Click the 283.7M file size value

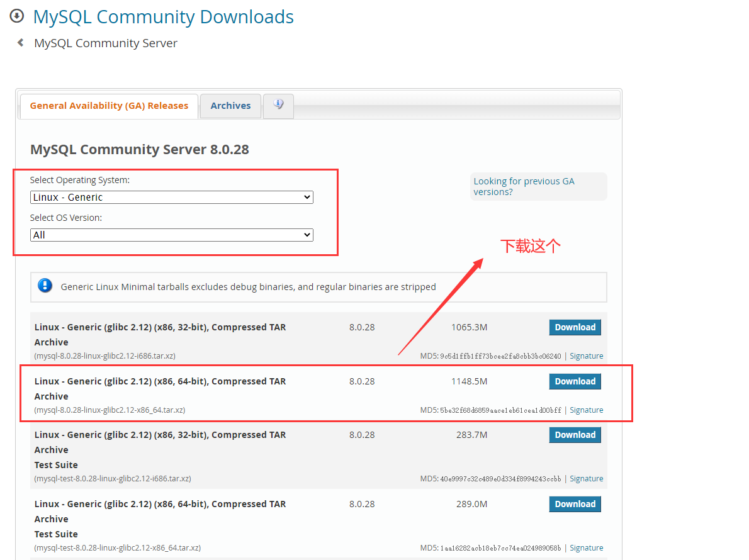point(471,434)
